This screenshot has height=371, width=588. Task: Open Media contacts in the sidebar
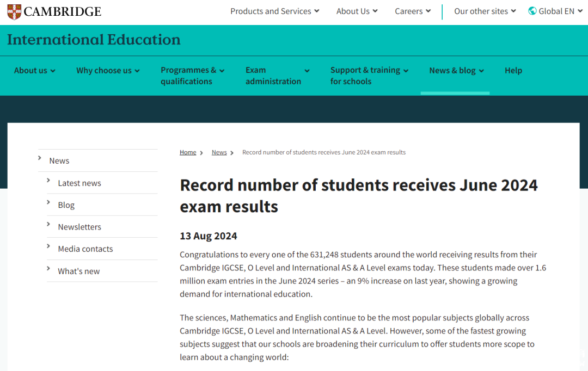pyautogui.click(x=85, y=249)
